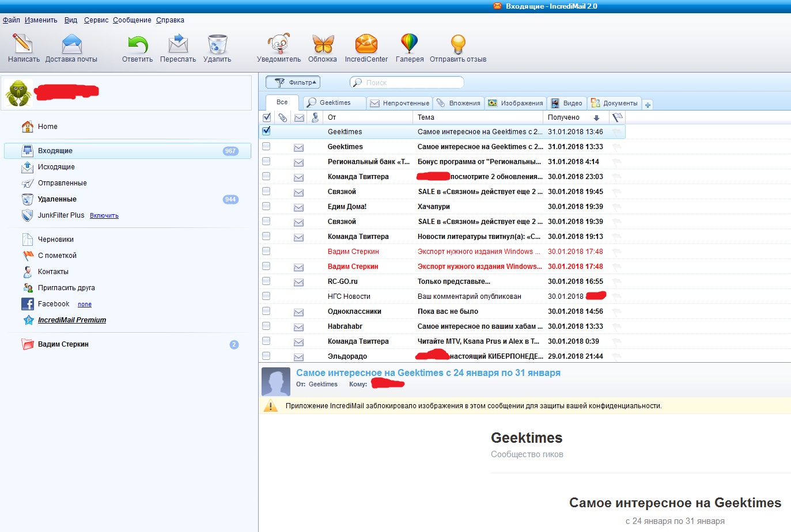Screen dimensions: 791x532
Task: Click the account crab avatar icon
Action: tap(18, 93)
